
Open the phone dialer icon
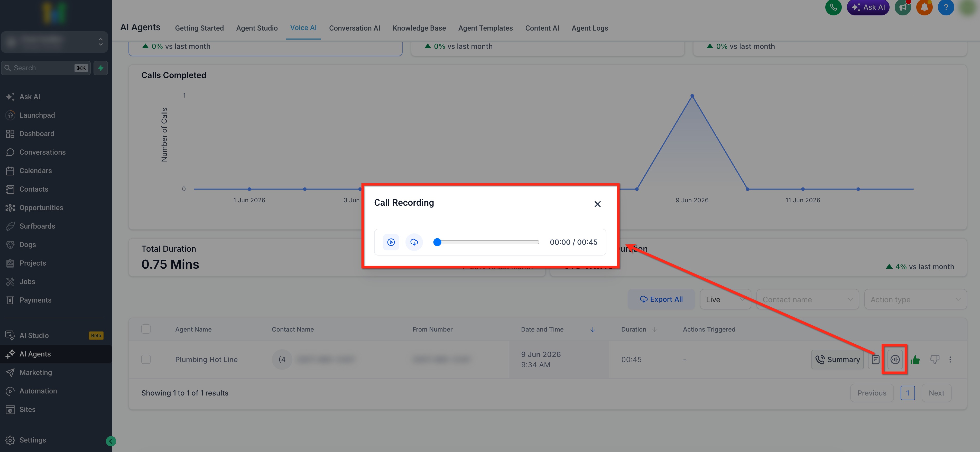(833, 7)
